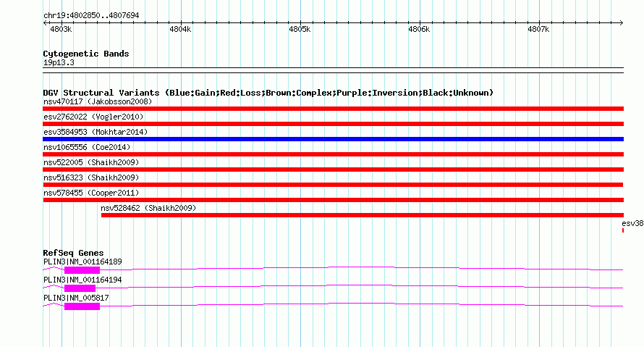Open the PLIN3|NM_001164194 transcript label

pos(82,280)
